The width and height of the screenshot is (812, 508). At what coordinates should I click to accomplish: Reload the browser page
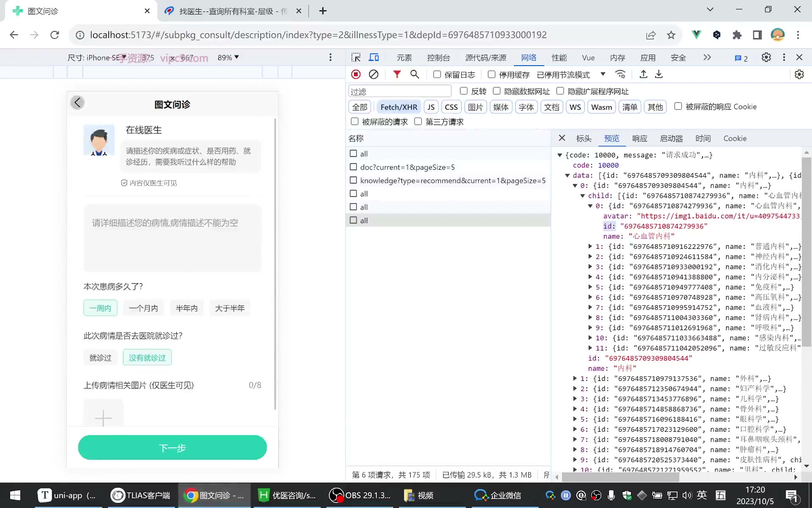coord(55,35)
